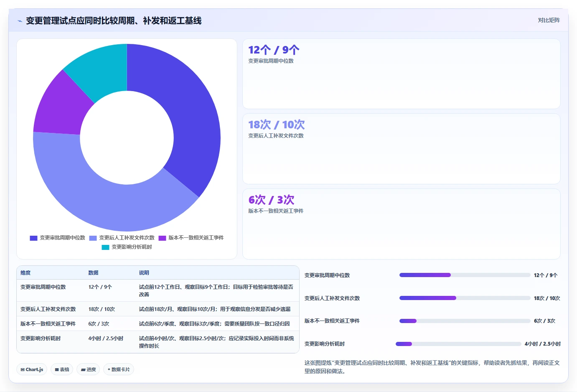This screenshot has width=577, height=392.
Task: Click the Chart.js tag chip
Action: (32, 369)
